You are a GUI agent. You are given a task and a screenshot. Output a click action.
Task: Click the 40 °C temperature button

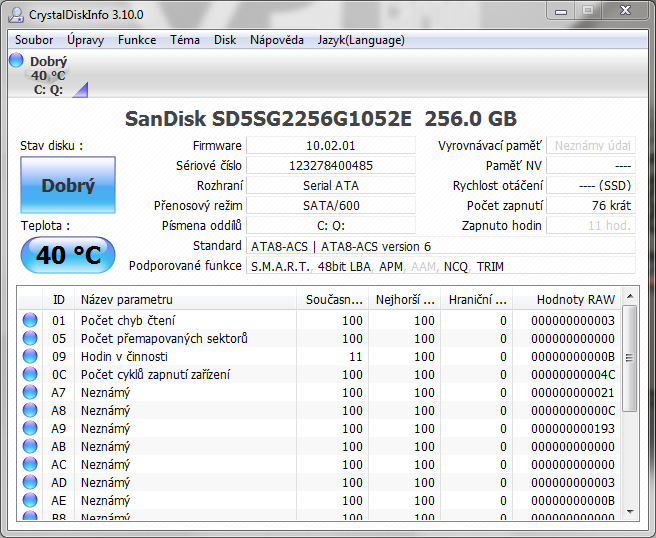tap(68, 256)
